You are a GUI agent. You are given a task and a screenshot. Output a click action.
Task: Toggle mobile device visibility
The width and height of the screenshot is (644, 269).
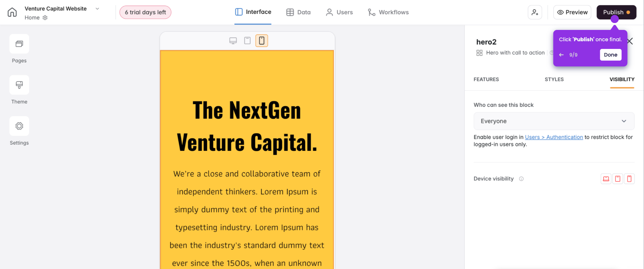click(629, 179)
